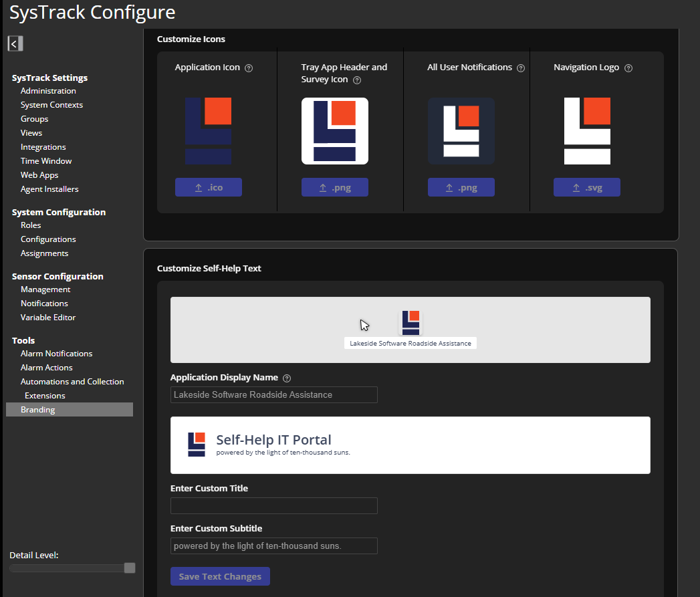Open Agent Installers page
Image resolution: width=700 pixels, height=597 pixels.
click(x=49, y=189)
